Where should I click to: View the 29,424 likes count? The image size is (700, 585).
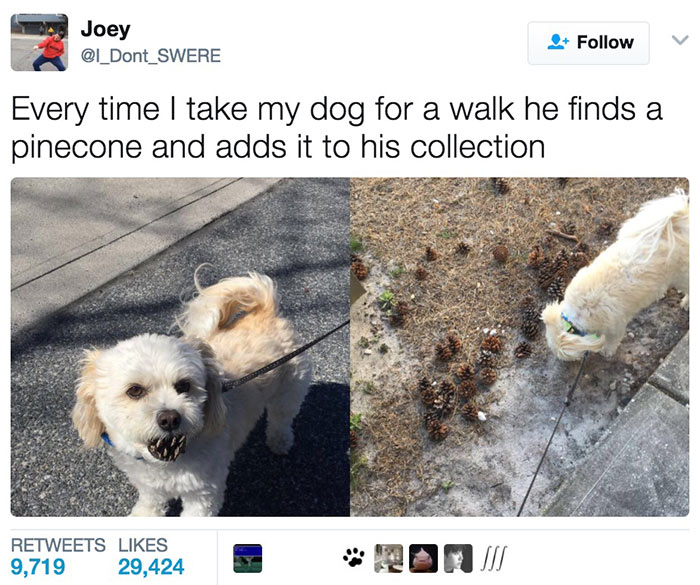(151, 567)
